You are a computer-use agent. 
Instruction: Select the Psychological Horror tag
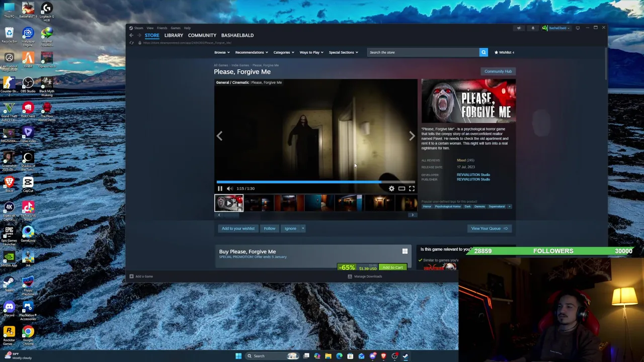(x=448, y=207)
